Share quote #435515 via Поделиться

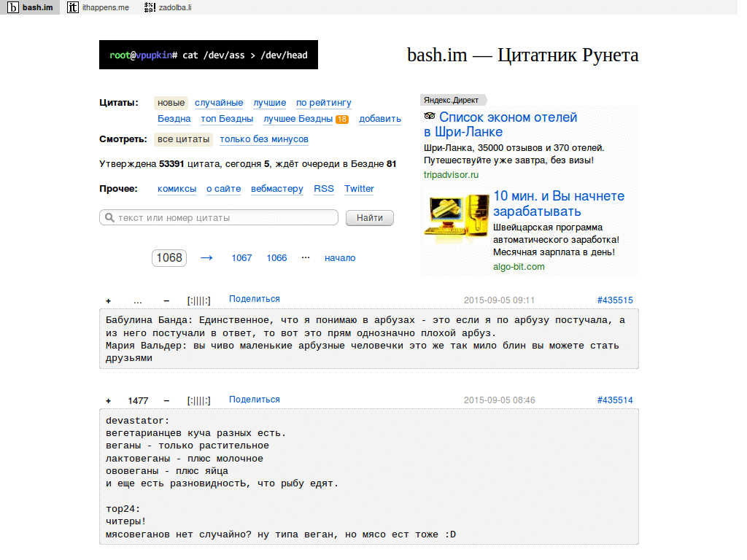255,299
